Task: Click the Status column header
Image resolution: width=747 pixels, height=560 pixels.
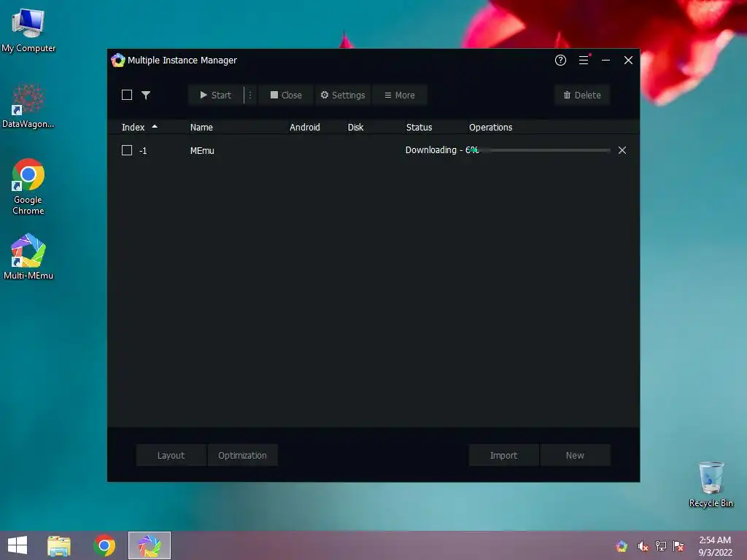Action: 419,127
